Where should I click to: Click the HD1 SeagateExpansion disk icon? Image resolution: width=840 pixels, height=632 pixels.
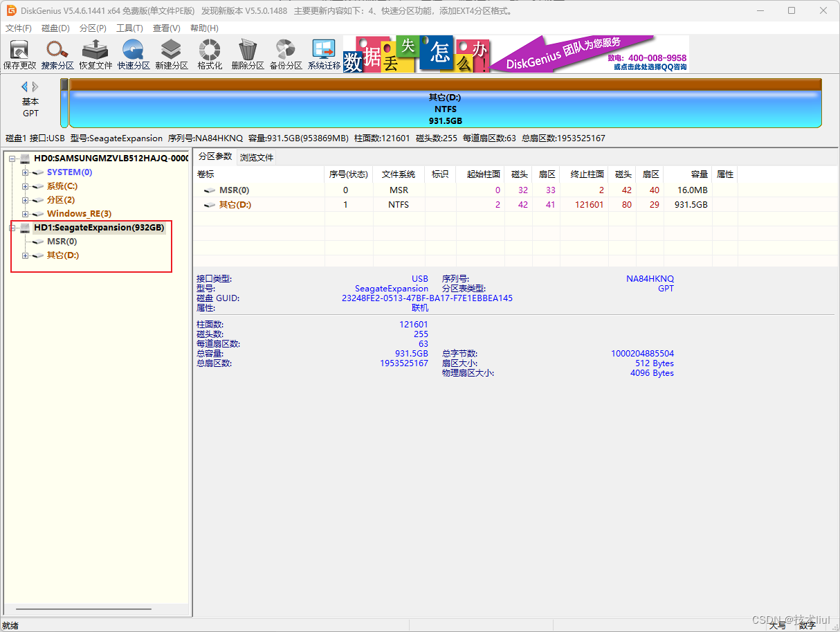(26, 228)
